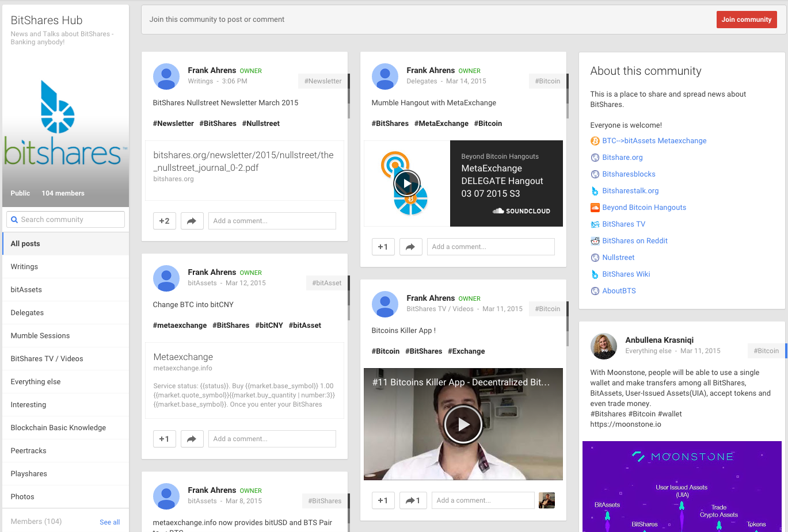Click the BitShares community logo

coord(66,122)
